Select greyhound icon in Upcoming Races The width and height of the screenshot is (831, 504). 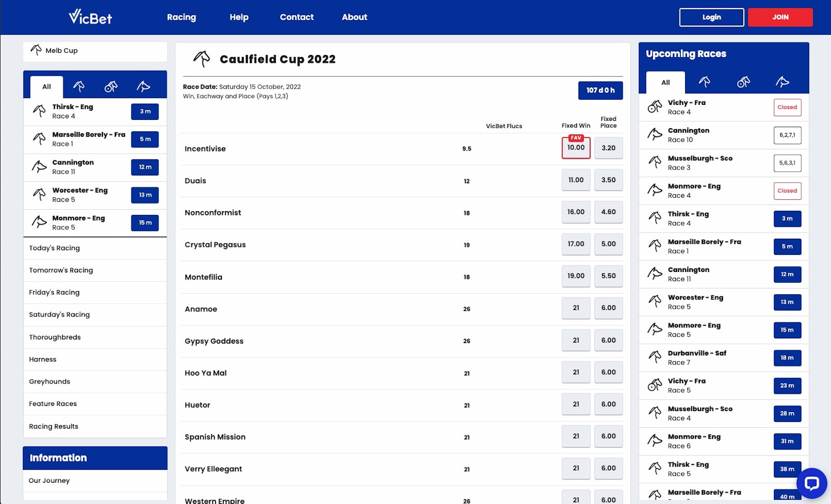pyautogui.click(x=782, y=82)
